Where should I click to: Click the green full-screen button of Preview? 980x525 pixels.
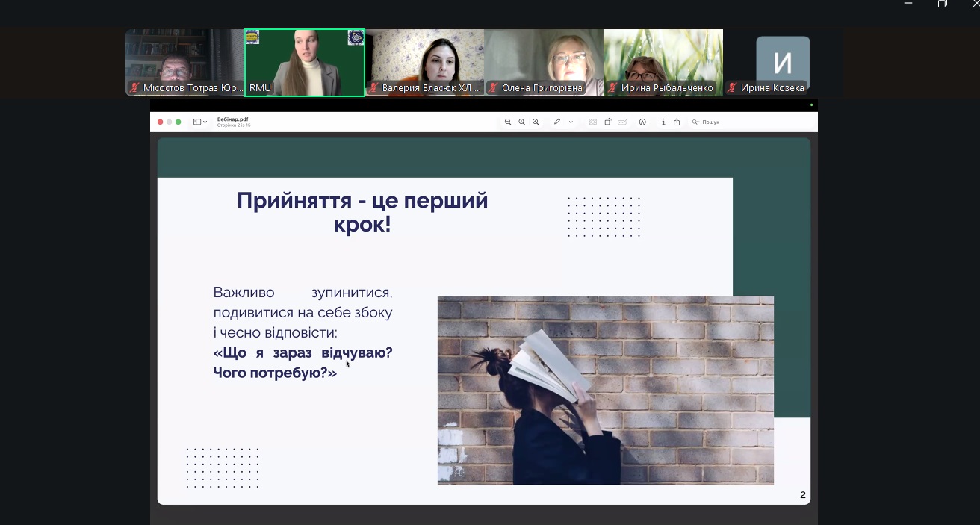point(179,122)
